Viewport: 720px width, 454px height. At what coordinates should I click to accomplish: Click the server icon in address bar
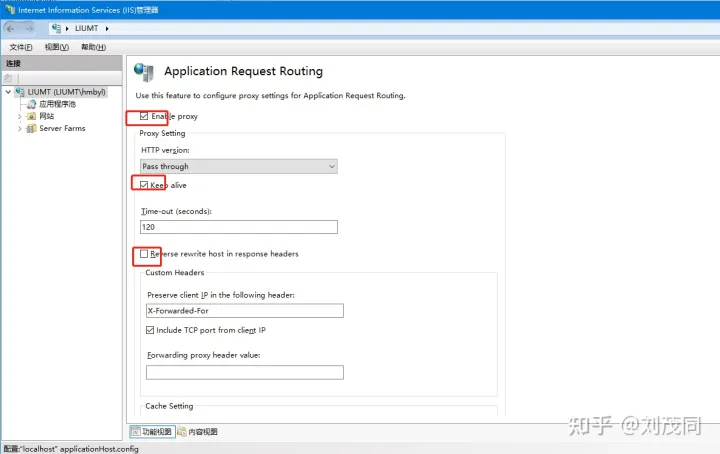pos(56,28)
